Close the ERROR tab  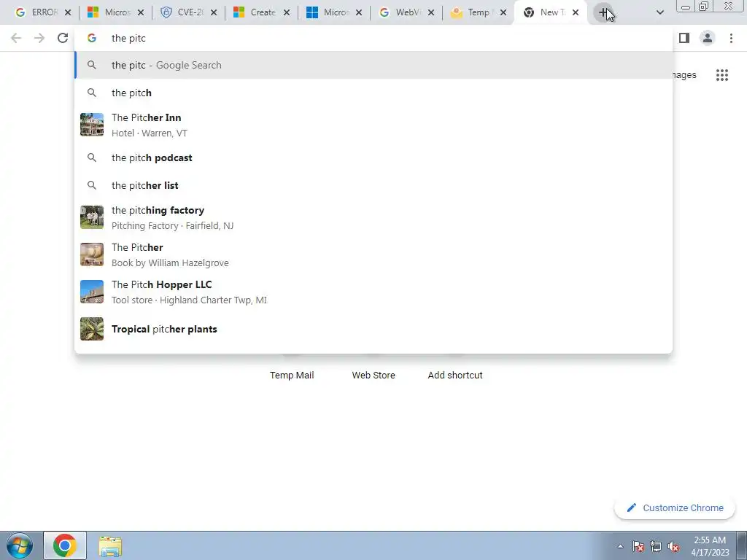[x=68, y=13]
